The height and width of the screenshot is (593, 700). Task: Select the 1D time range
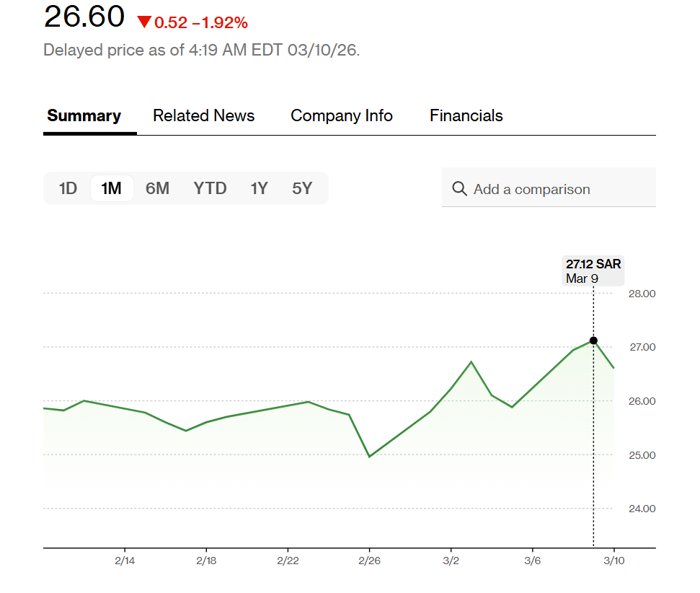pos(68,188)
